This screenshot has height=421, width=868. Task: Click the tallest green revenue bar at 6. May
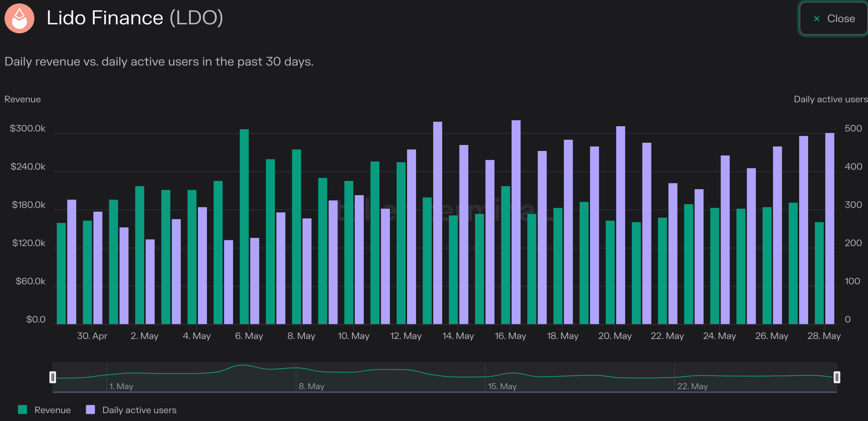(244, 227)
